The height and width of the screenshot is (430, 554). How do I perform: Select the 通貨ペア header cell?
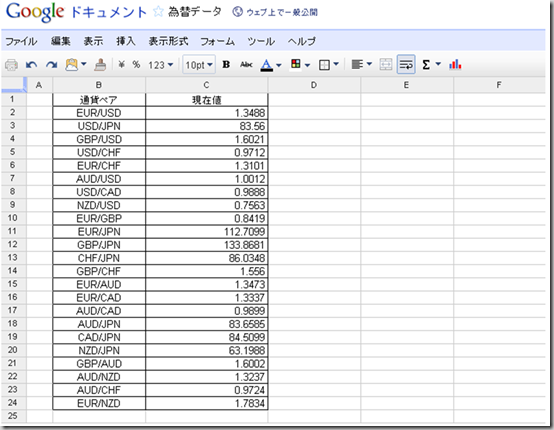tap(99, 100)
